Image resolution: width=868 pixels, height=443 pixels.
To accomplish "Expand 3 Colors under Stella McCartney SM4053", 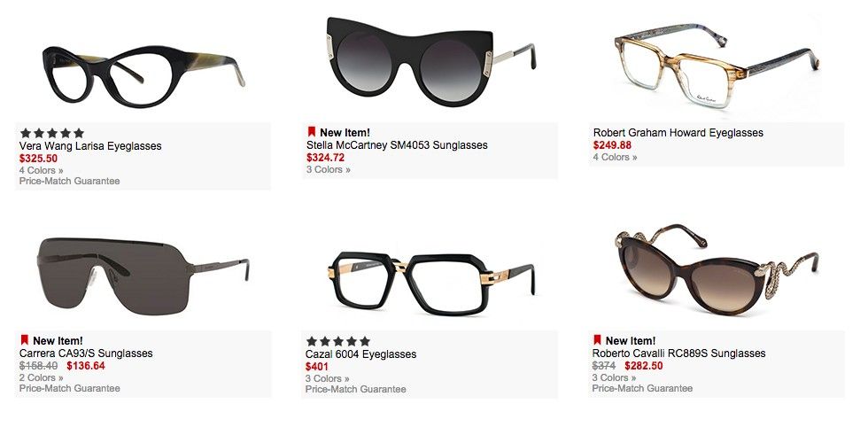I will coord(329,169).
